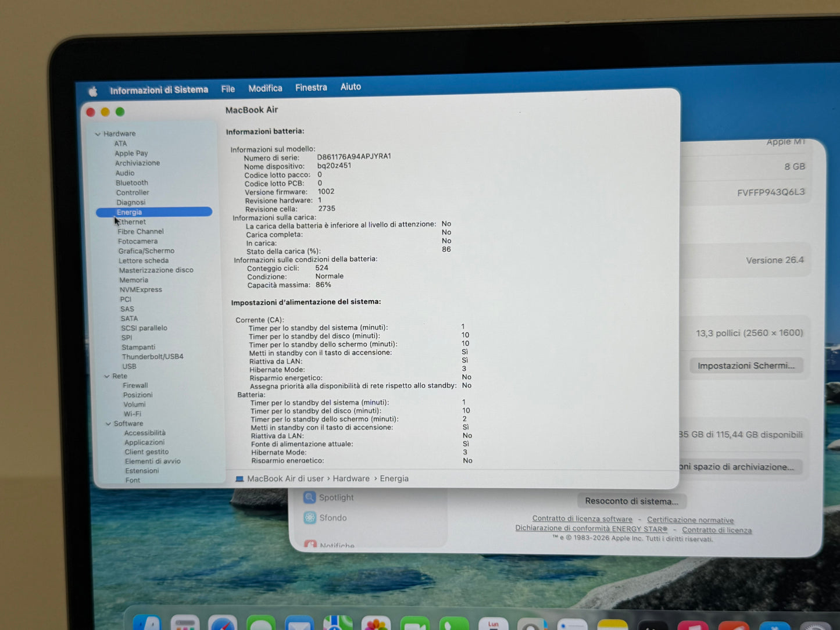Open the Informazioni di Sistema menu

pyautogui.click(x=159, y=90)
